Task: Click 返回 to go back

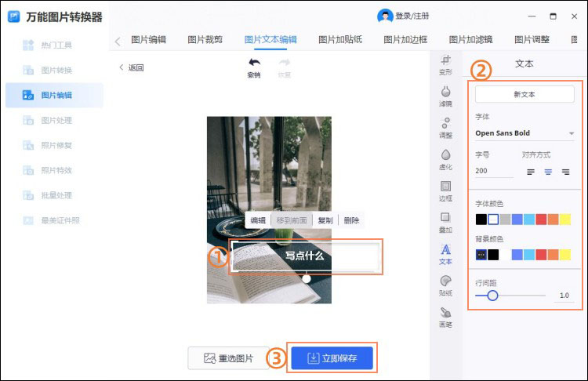Action: [x=132, y=68]
